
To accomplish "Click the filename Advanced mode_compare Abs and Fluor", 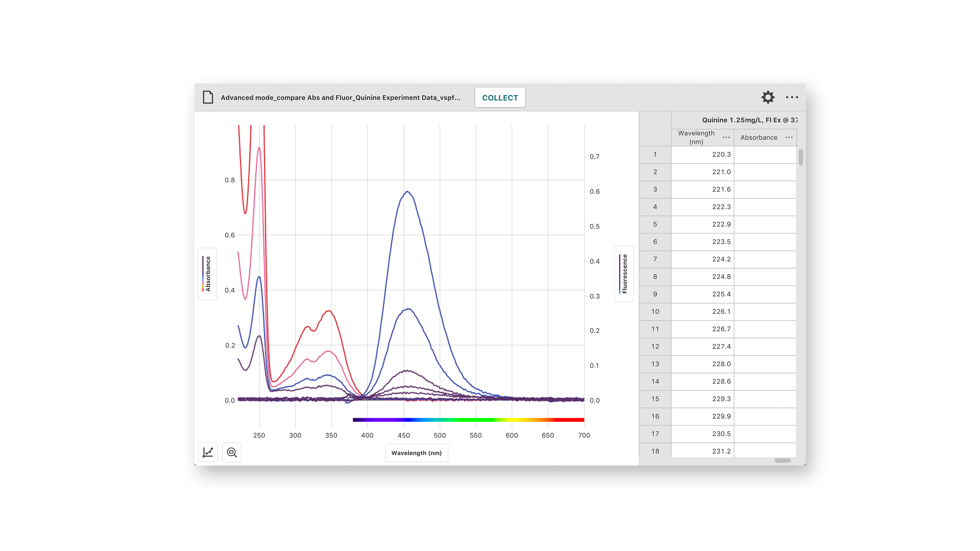I will [340, 97].
